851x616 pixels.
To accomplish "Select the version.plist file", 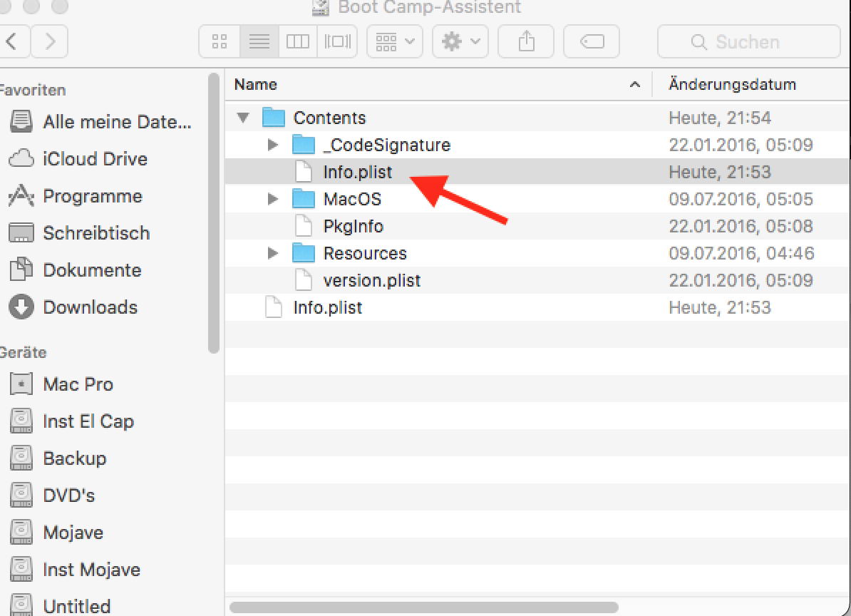I will [371, 280].
